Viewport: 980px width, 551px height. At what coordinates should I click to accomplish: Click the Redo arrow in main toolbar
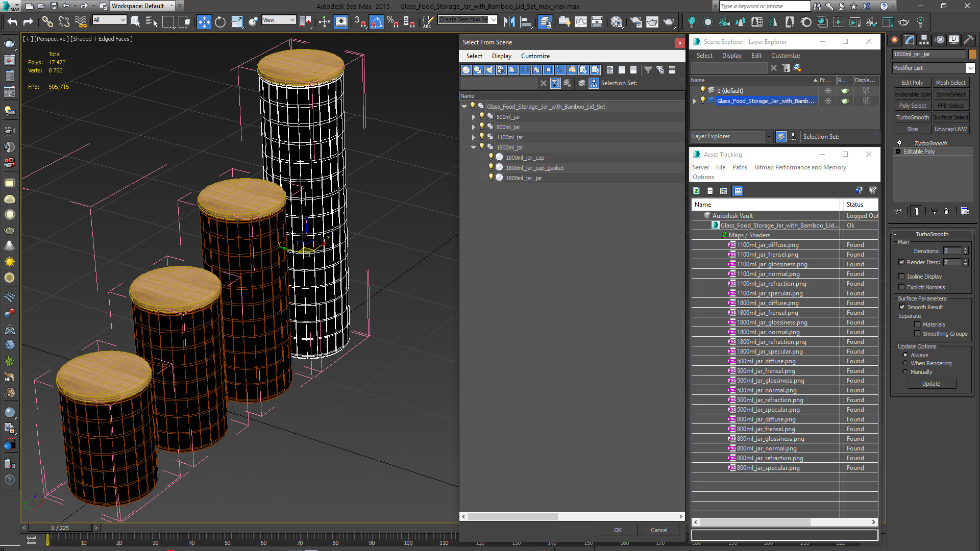click(x=29, y=21)
